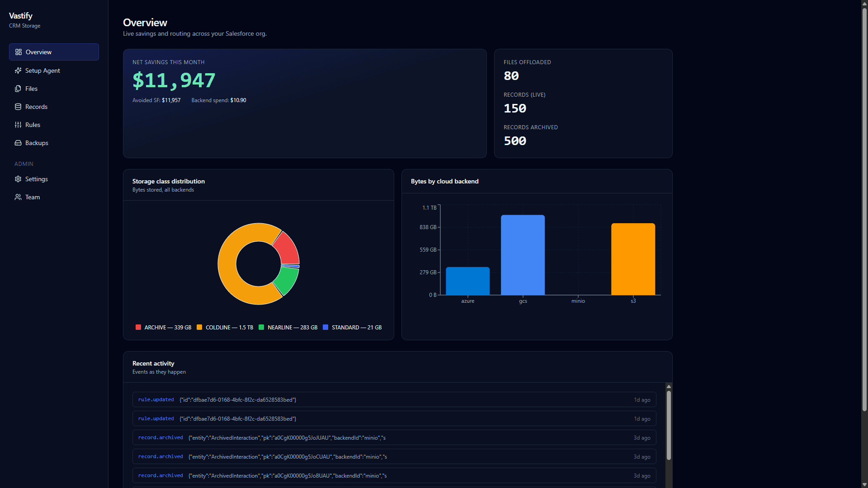The height and width of the screenshot is (488, 868).
Task: Click the Team people icon
Action: 18,197
